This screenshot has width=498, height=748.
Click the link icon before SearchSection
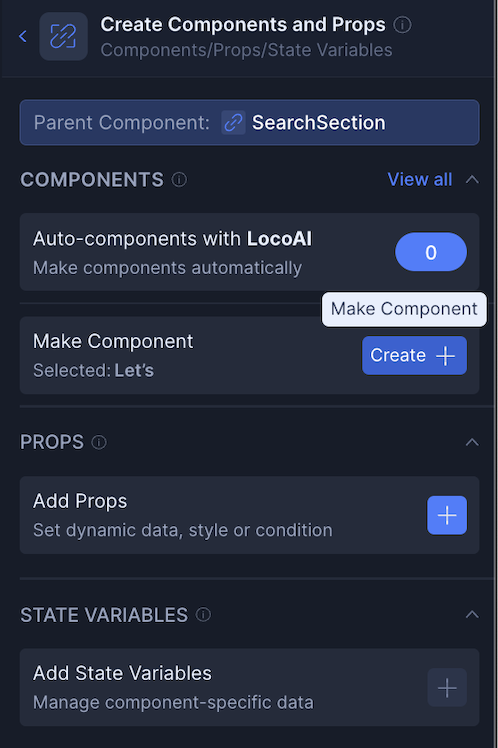point(233,123)
